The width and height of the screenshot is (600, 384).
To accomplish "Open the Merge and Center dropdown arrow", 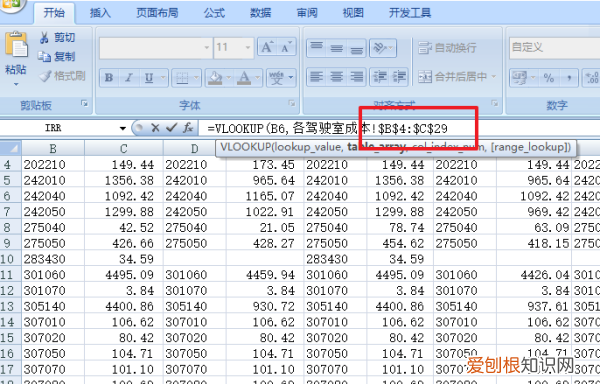I will click(494, 77).
